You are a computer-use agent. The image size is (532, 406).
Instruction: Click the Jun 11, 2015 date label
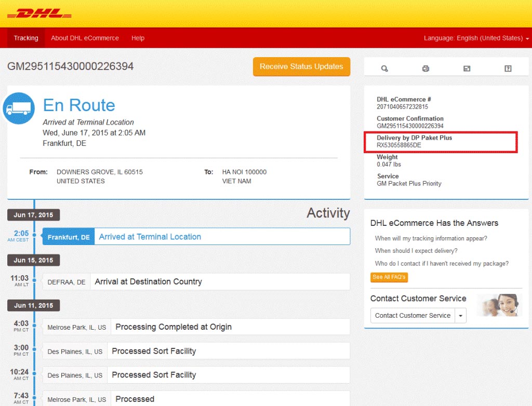coord(34,305)
